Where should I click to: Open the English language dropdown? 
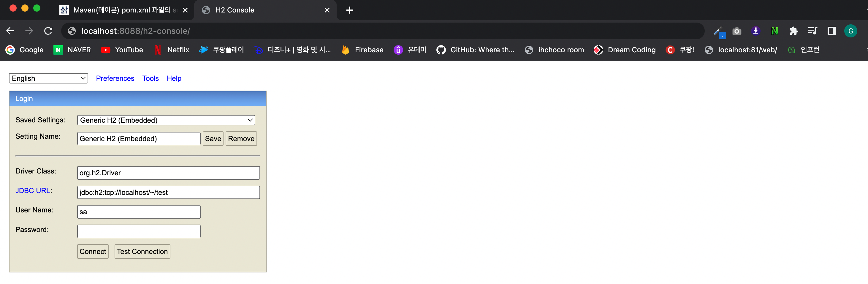click(48, 78)
